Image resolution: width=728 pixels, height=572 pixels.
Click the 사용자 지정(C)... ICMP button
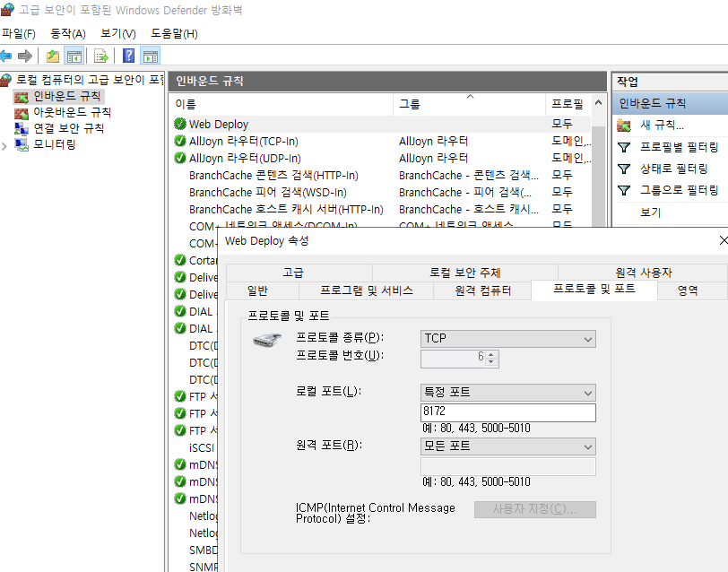(x=535, y=509)
